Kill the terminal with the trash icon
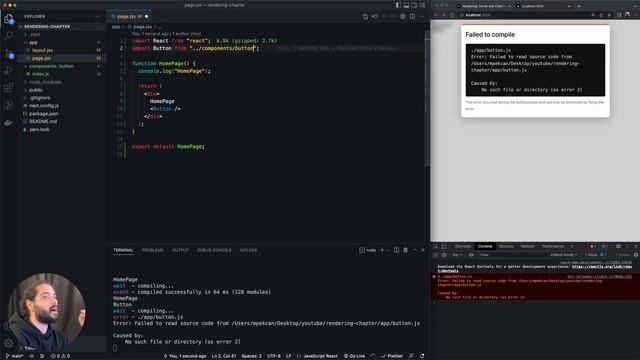 [x=405, y=250]
